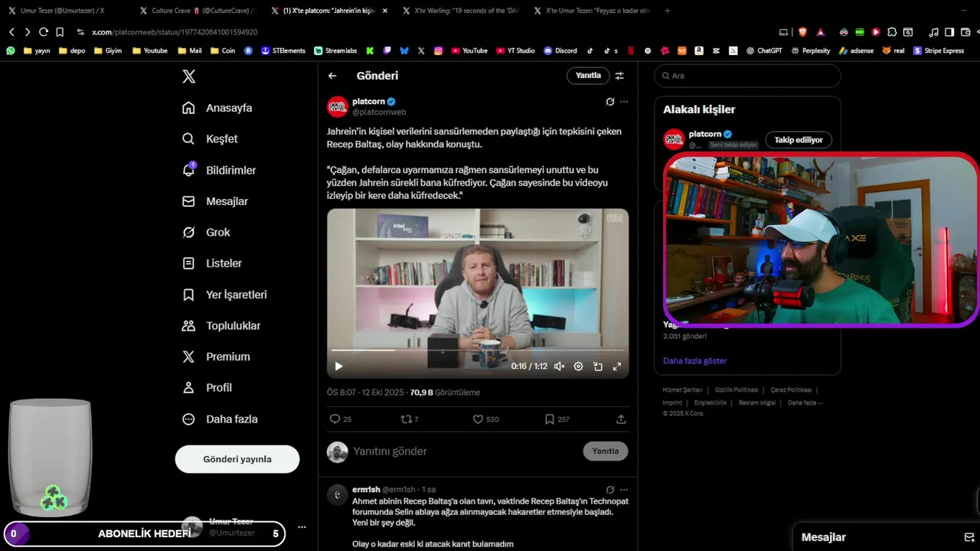Open the Coin bookmarks folder
This screenshot has height=551, width=980.
pyautogui.click(x=221, y=51)
